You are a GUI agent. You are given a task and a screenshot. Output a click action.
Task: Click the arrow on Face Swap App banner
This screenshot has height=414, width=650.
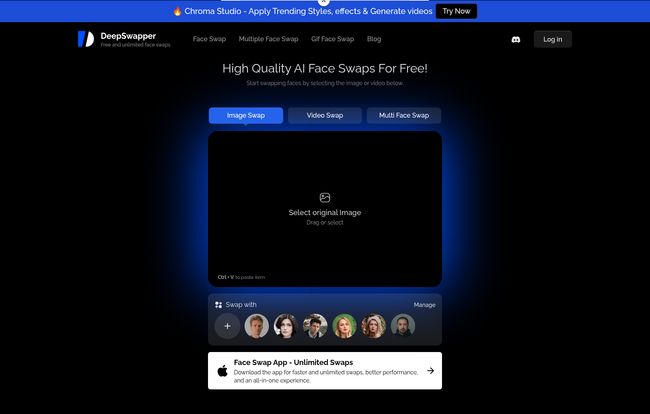coord(430,370)
